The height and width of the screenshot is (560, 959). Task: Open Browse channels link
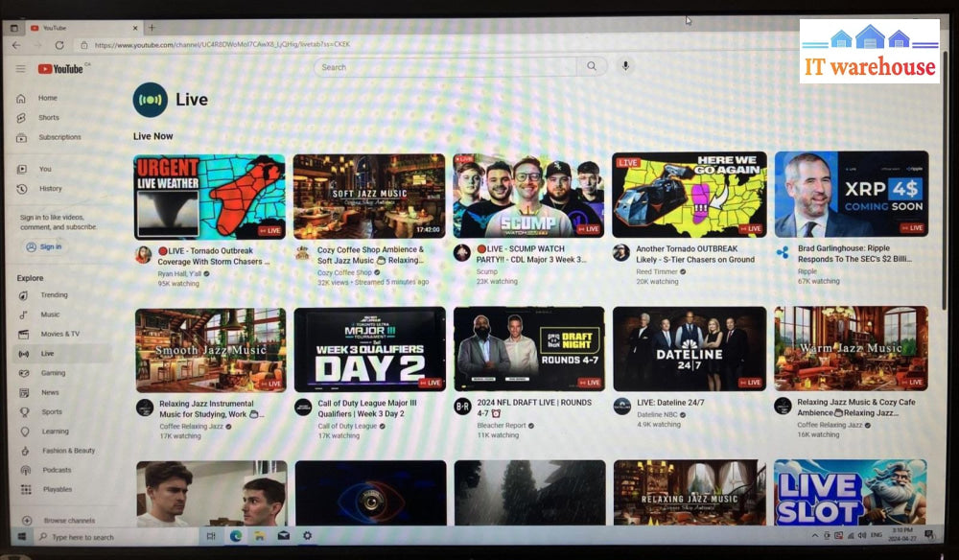click(69, 521)
